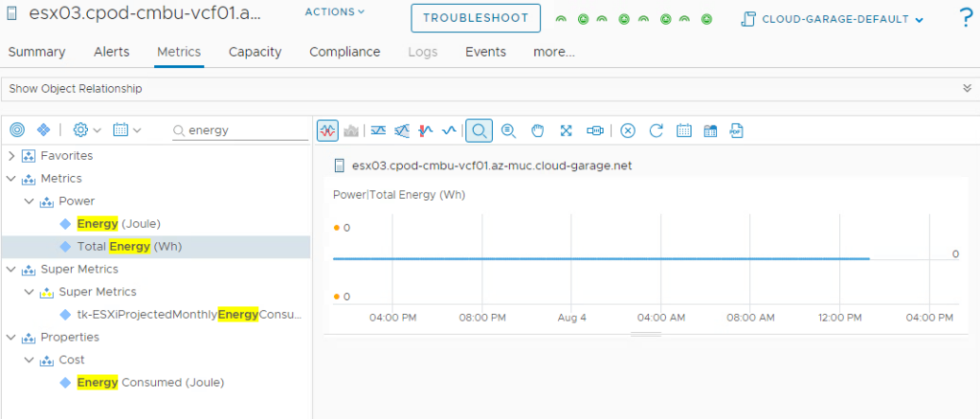Screen dimensions: 980x419
Task: Collapse the Metrics tree node chevron
Action: (11, 179)
